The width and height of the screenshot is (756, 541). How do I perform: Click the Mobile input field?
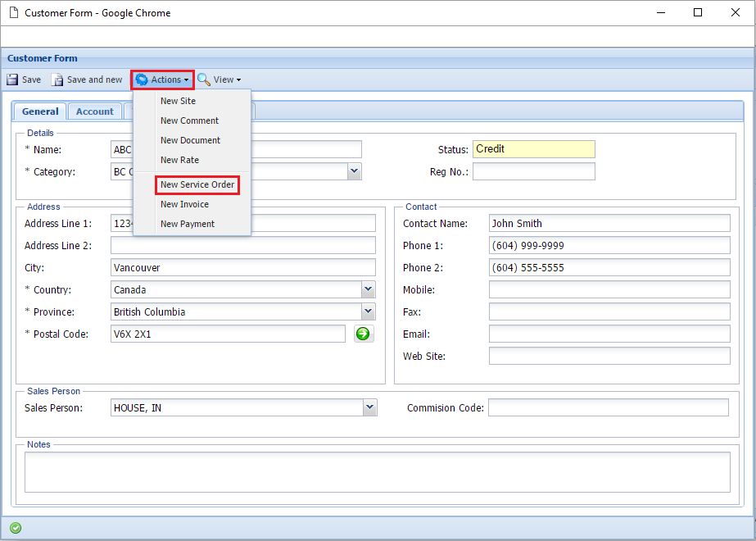[x=609, y=289]
